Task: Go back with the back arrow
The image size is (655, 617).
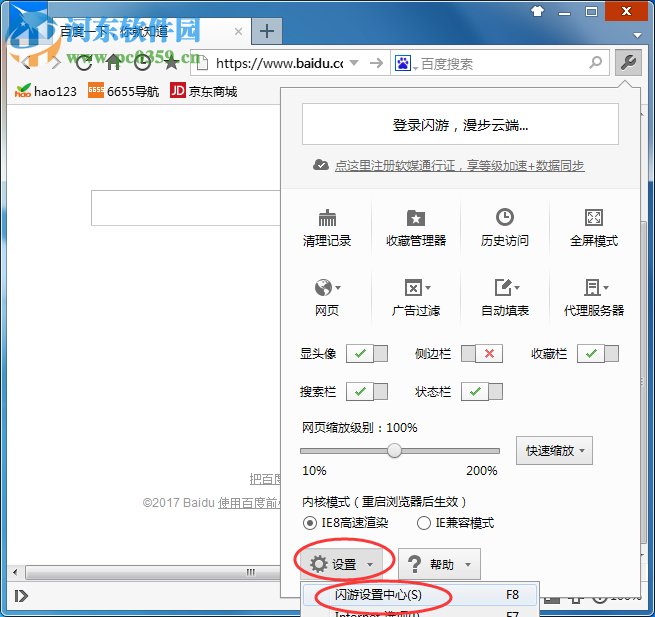Action: (x=26, y=63)
